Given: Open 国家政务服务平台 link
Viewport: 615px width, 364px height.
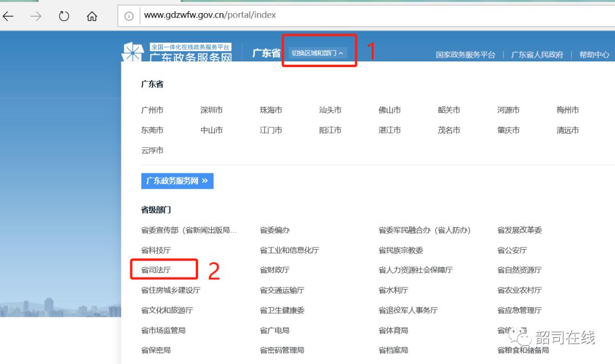Looking at the screenshot, I should coord(465,55).
